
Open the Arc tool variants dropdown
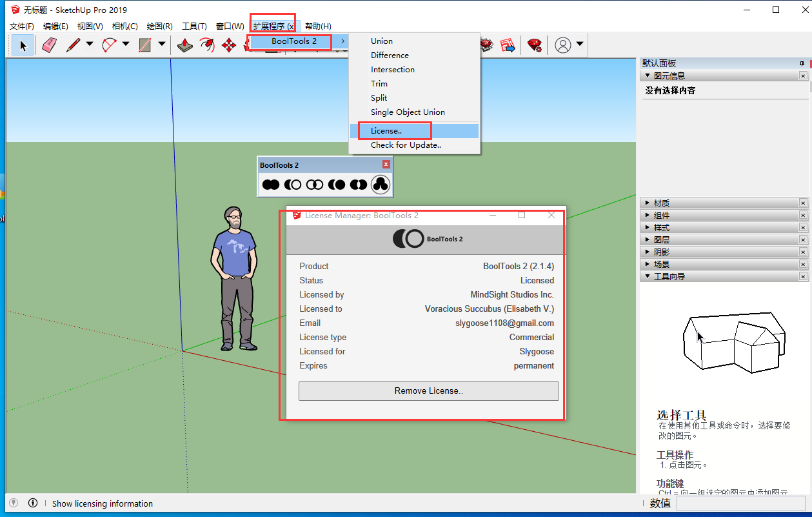point(126,45)
